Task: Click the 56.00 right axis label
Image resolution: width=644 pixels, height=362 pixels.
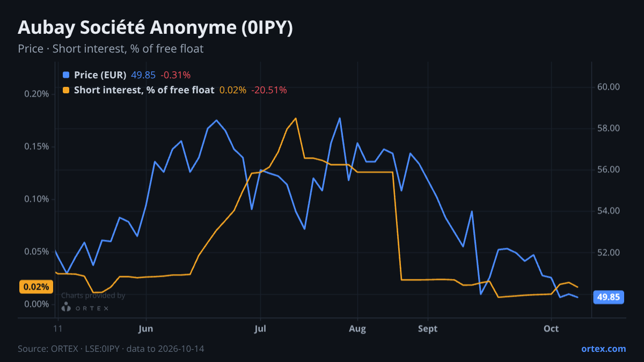Action: click(609, 169)
